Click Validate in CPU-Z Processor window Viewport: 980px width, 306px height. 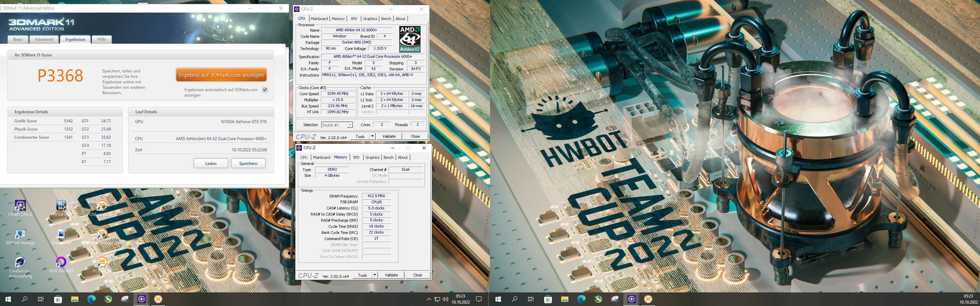point(389,136)
